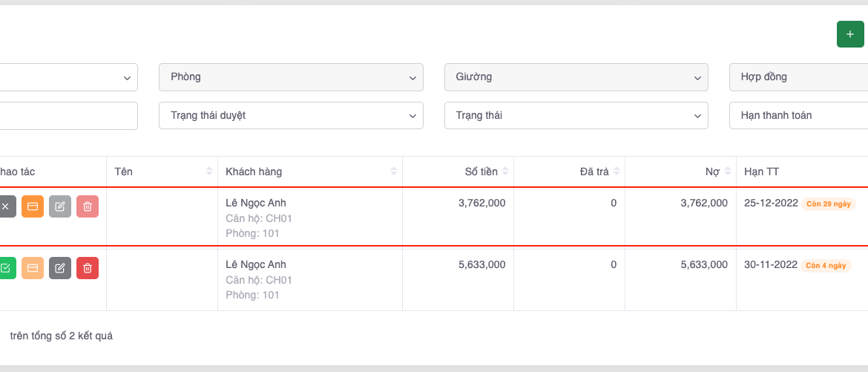Open the Phòng dropdown filter

pos(291,77)
